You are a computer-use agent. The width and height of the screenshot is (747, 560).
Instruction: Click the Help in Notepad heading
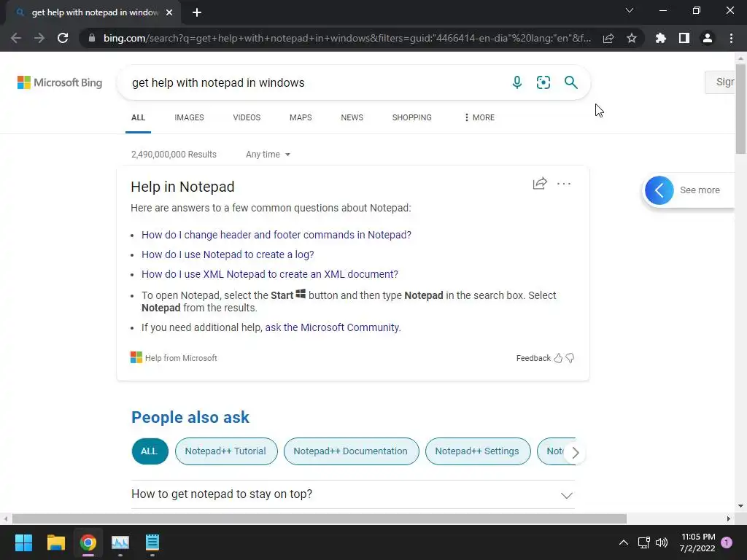[182, 187]
